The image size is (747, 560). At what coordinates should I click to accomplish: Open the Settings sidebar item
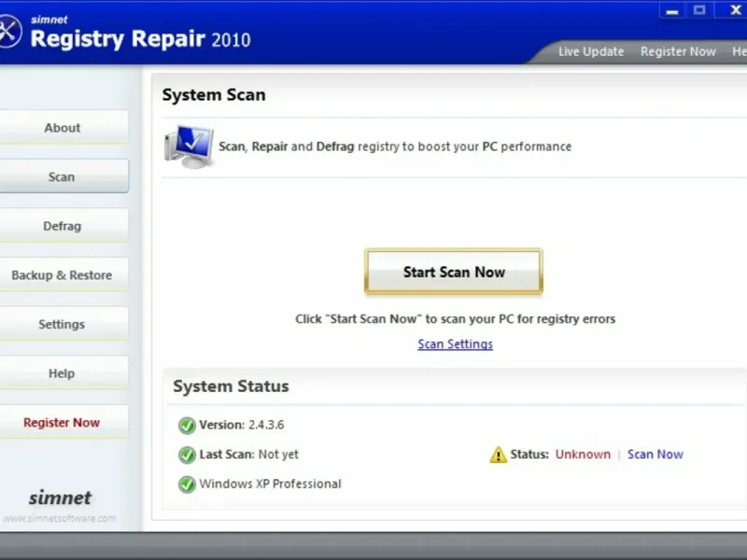63,324
